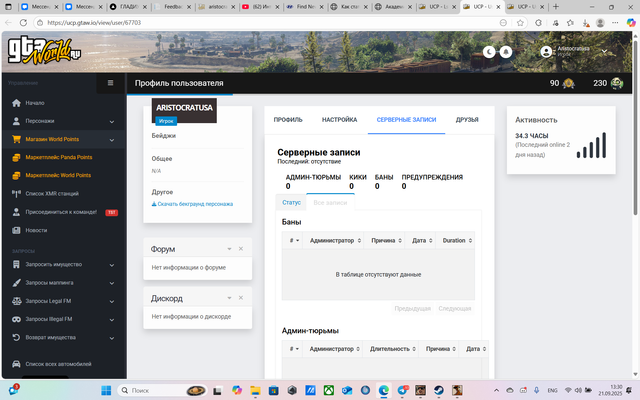Expand Запросы Legal FM menu

64,301
